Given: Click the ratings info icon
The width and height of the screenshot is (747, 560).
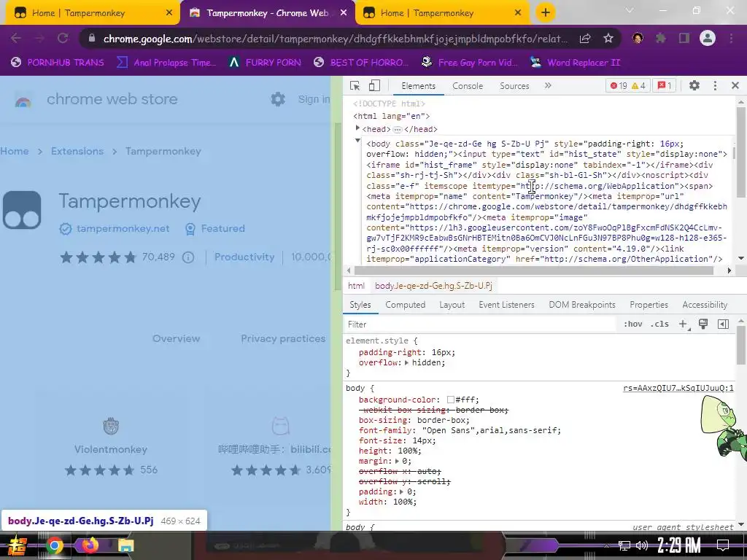Looking at the screenshot, I should (x=188, y=257).
